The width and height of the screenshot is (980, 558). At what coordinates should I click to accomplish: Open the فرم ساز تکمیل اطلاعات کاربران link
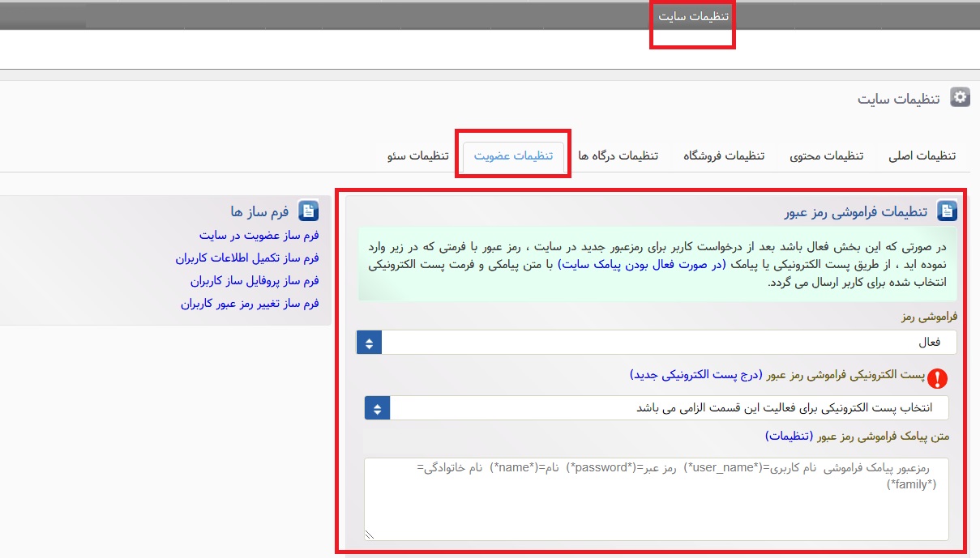click(247, 258)
